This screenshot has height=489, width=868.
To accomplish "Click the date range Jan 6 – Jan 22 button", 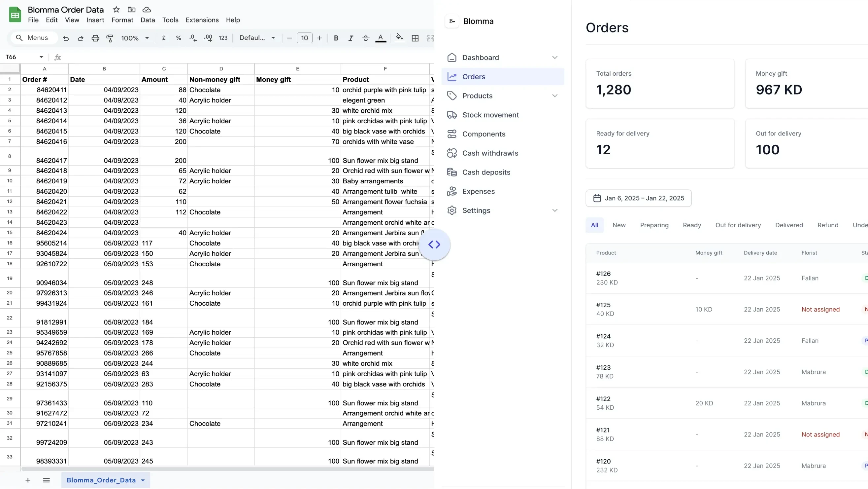I will coord(638,198).
